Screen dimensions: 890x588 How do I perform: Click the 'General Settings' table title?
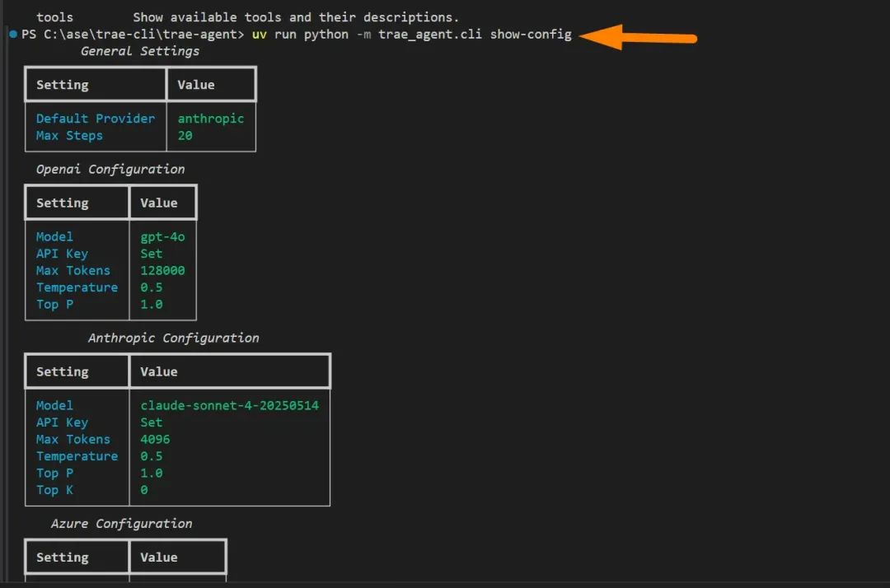point(139,51)
